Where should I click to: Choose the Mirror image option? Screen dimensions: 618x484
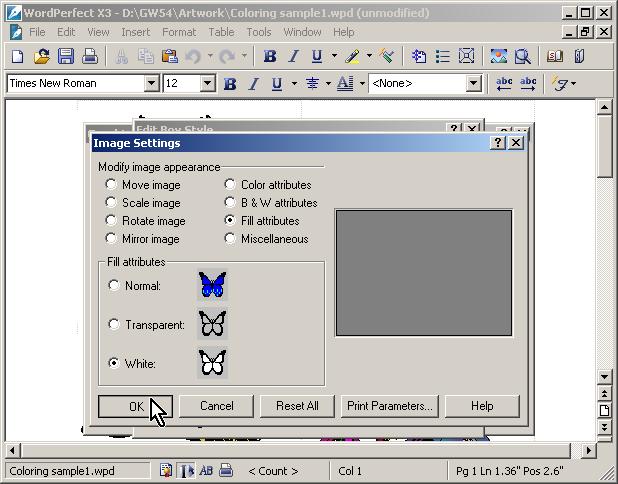click(x=111, y=238)
